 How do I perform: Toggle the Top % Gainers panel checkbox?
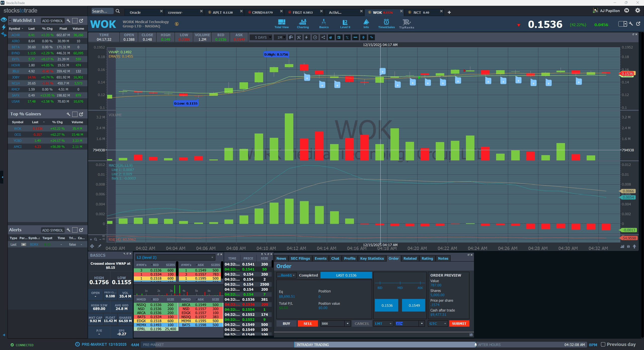pyautogui.click(x=75, y=114)
